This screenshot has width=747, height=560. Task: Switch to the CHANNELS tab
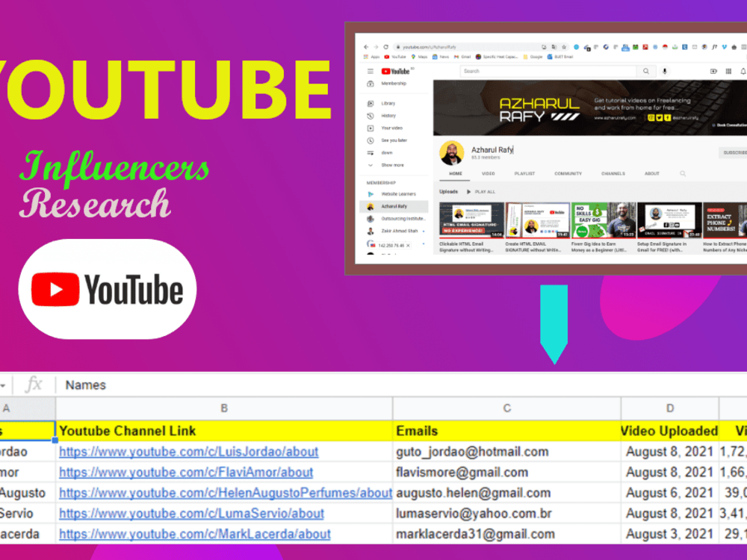[613, 173]
